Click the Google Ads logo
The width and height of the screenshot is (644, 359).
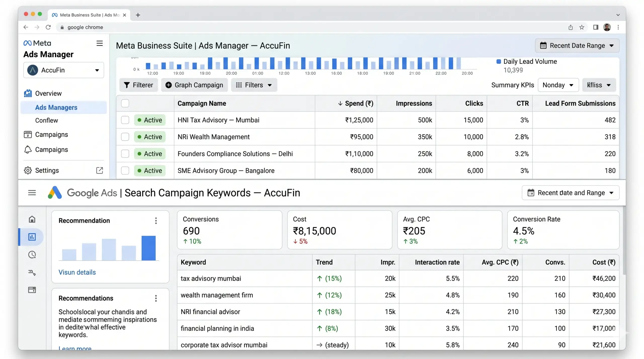point(55,193)
